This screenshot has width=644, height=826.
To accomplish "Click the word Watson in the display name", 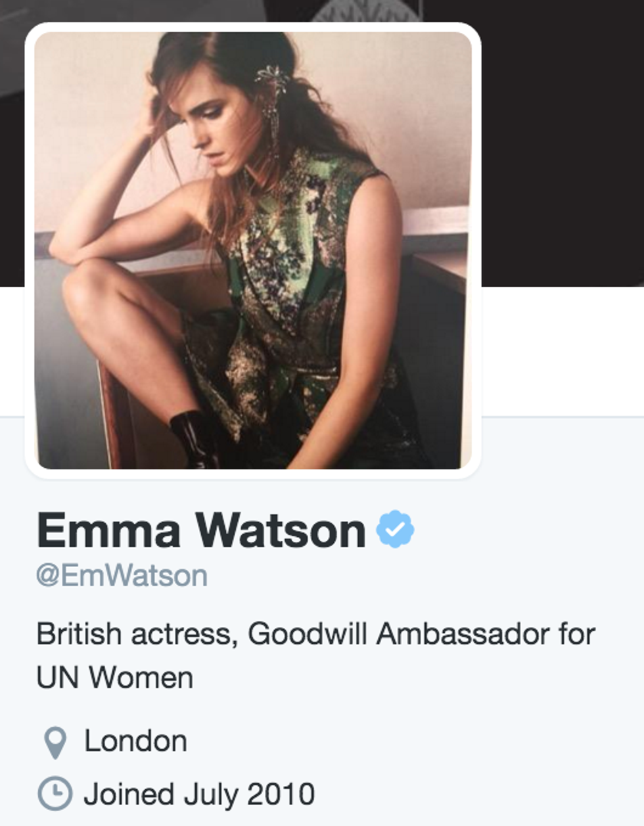I will pyautogui.click(x=281, y=530).
